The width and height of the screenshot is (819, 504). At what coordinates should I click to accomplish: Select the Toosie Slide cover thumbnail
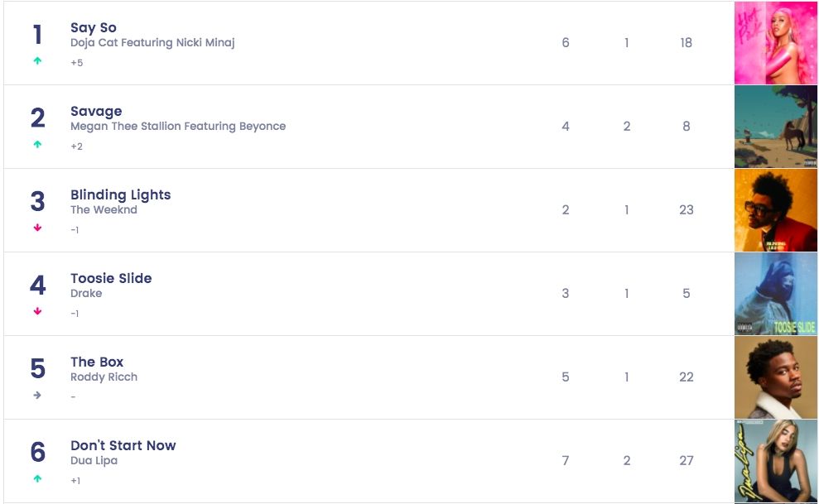point(775,294)
